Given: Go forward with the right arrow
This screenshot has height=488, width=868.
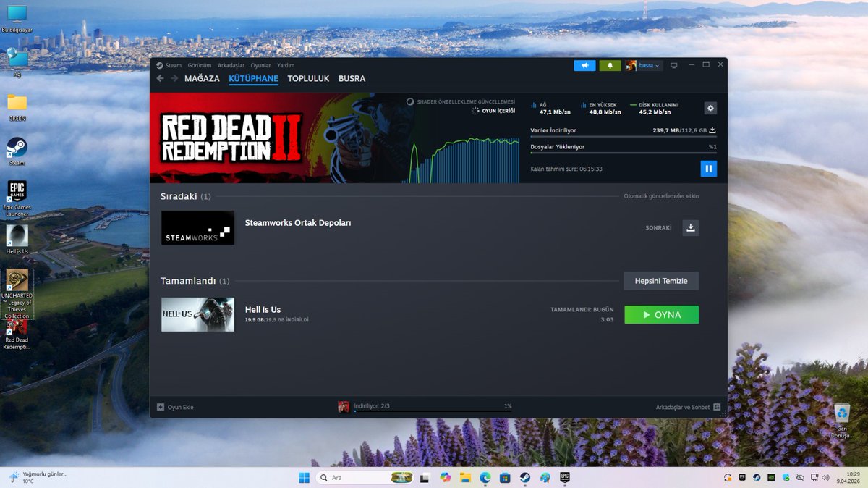Looking at the screenshot, I should [174, 78].
